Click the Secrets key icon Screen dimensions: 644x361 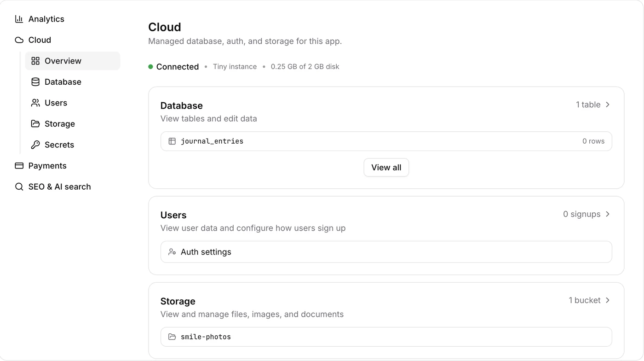pos(35,145)
